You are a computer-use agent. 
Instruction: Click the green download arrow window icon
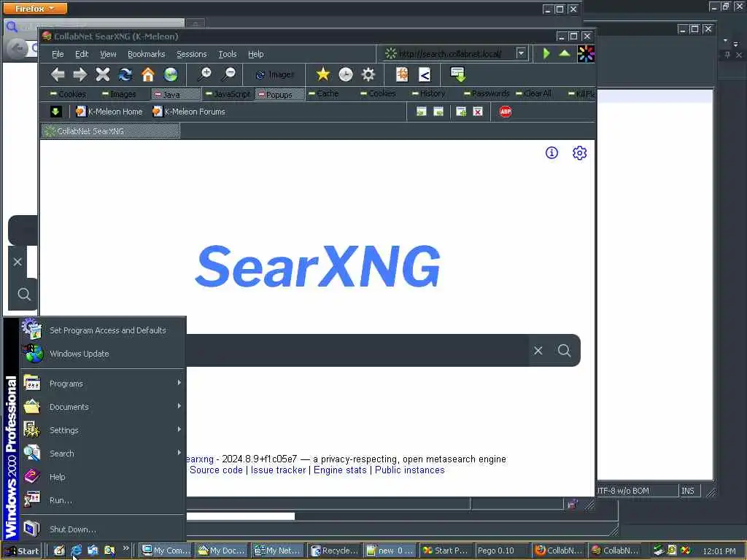pyautogui.click(x=458, y=74)
